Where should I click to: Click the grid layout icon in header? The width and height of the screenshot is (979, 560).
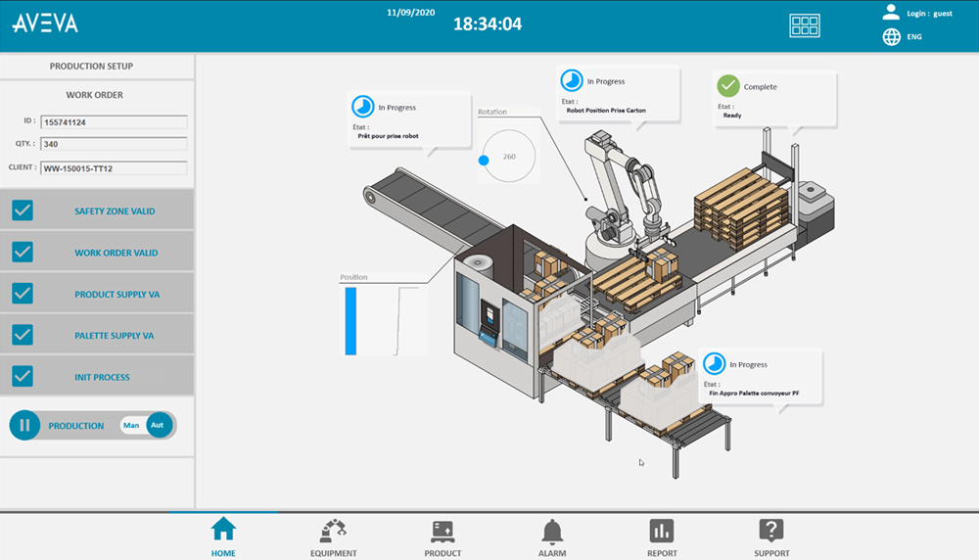(805, 26)
